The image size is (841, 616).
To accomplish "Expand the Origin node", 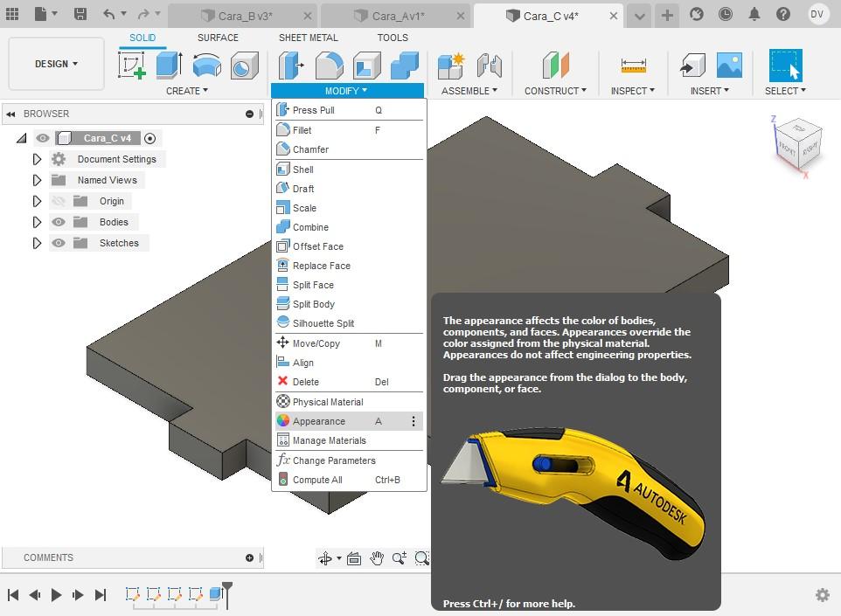I will (x=37, y=201).
